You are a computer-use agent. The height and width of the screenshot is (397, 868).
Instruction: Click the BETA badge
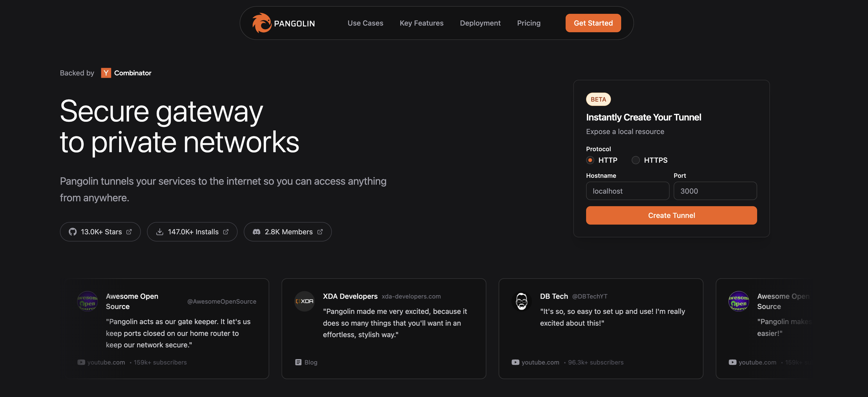click(x=598, y=99)
